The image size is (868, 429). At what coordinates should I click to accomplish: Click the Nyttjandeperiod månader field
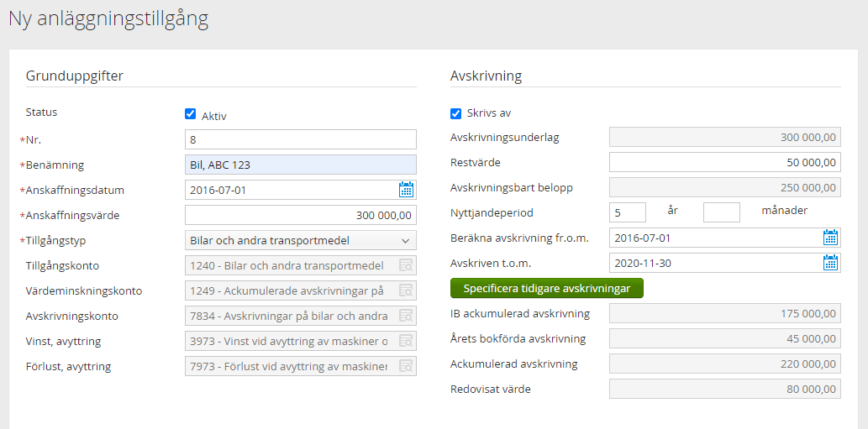pos(721,212)
